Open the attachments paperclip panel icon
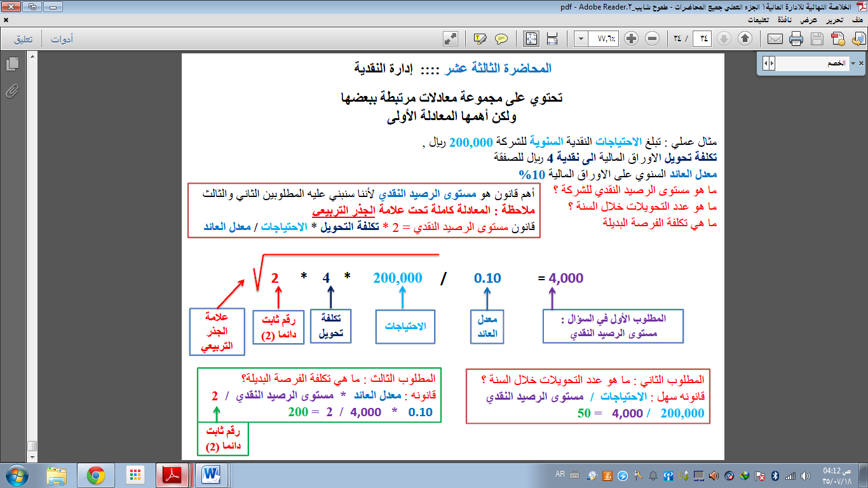 11,91
